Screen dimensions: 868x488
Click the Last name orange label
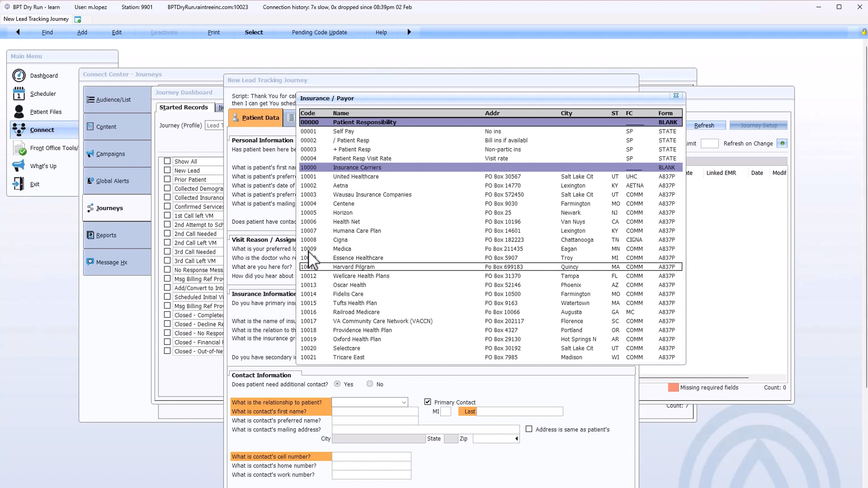point(468,411)
